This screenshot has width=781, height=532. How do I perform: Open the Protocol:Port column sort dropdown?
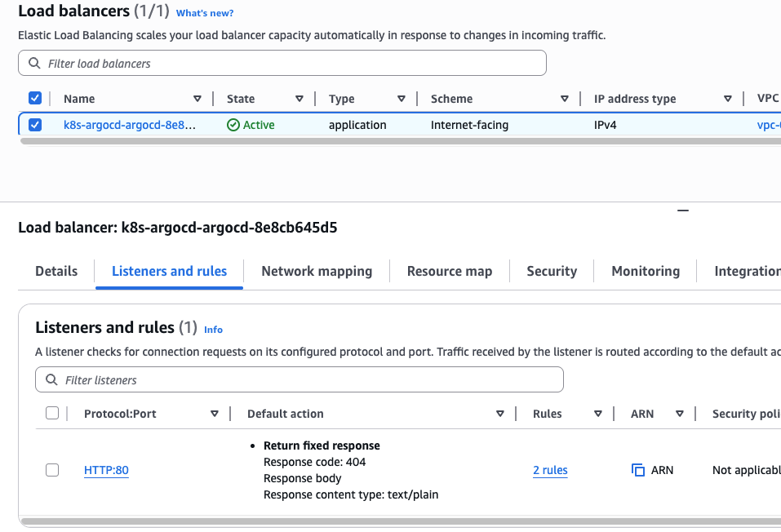[215, 414]
